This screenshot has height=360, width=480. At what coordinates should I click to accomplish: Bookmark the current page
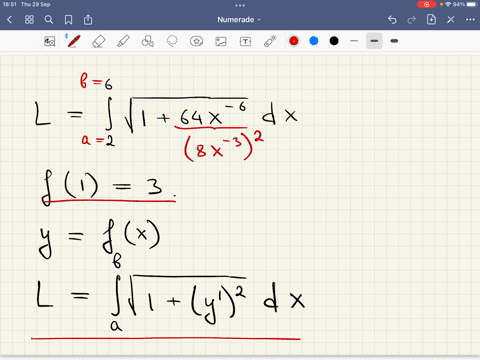tap(68, 20)
